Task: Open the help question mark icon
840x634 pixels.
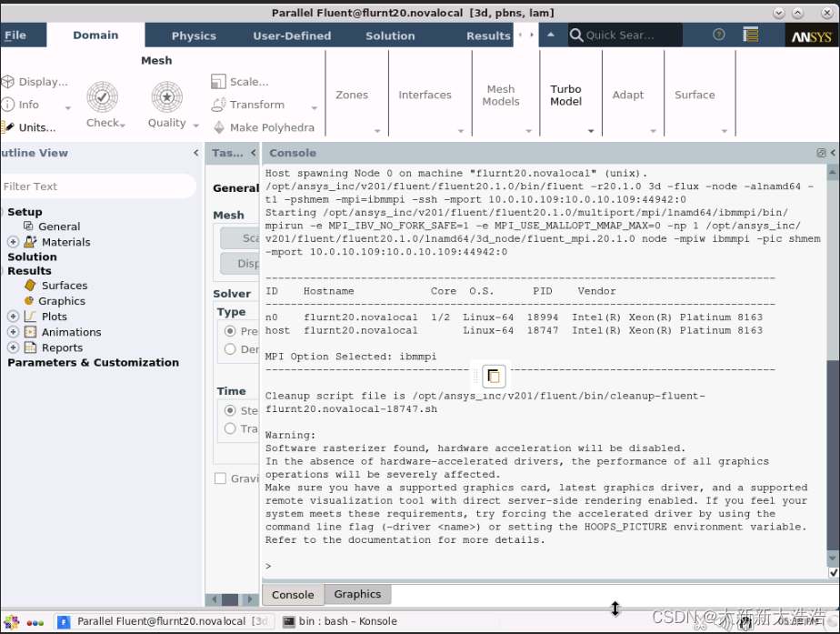Action: tap(719, 35)
